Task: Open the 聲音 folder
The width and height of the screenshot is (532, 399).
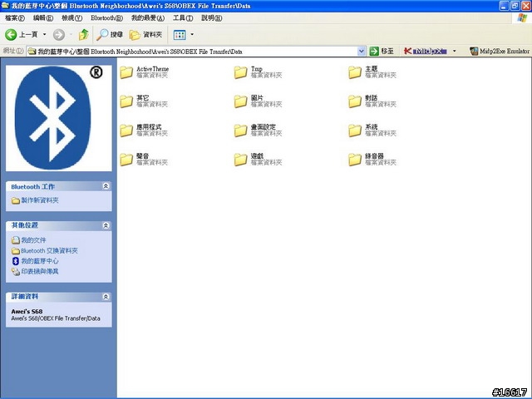Action: pos(144,160)
